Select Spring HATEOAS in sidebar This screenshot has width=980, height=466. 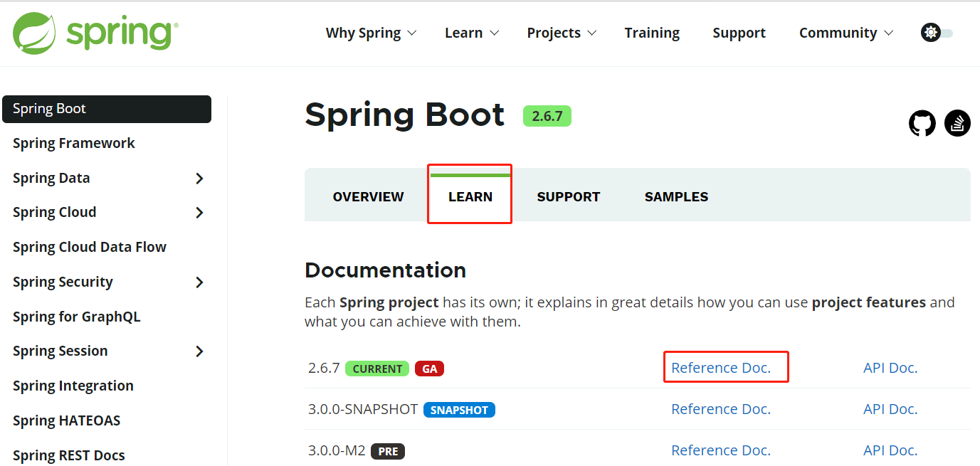pyautogui.click(x=66, y=420)
